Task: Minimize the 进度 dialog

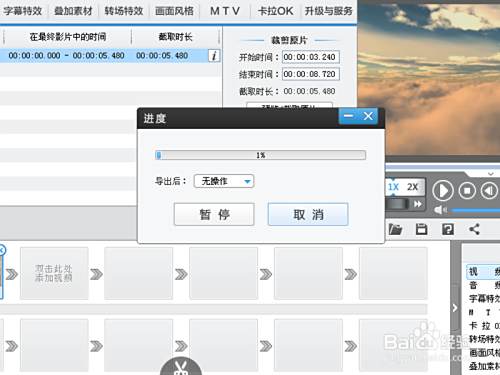Action: (x=349, y=116)
